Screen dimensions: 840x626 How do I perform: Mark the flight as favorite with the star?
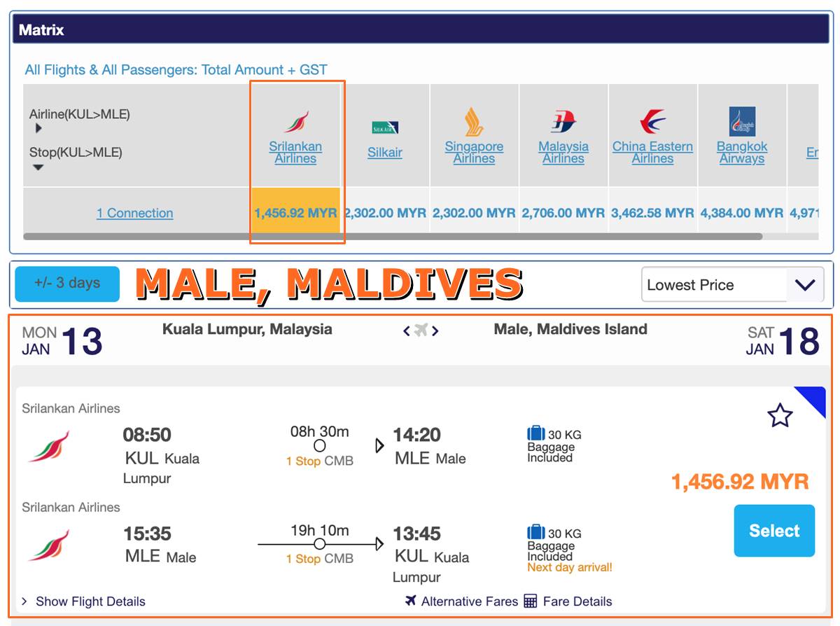pos(780,416)
